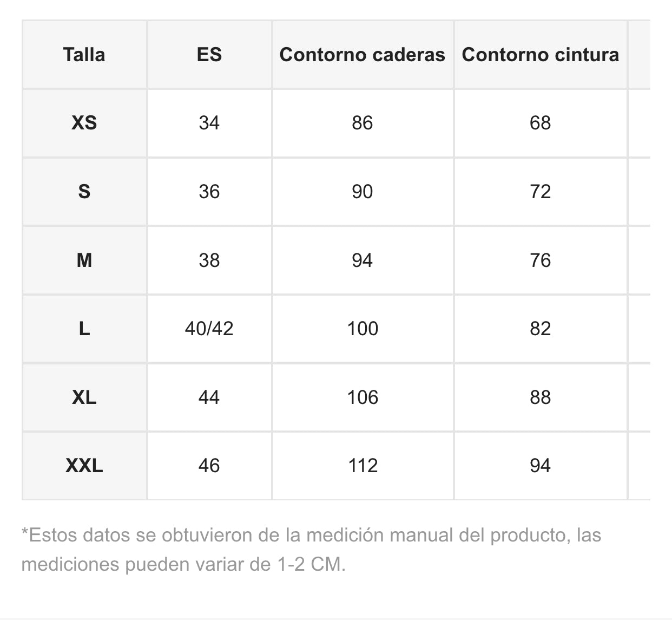The width and height of the screenshot is (672, 620).
Task: Select the Talla column header
Action: click(x=84, y=55)
